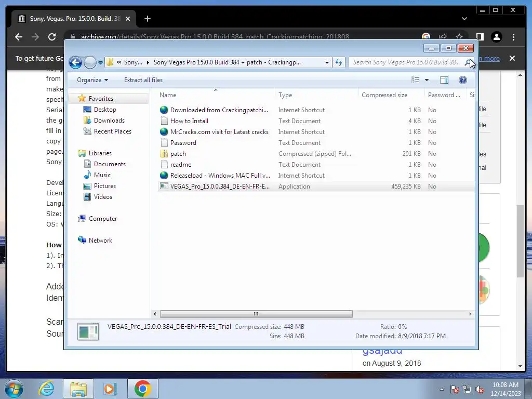
Task: Select Computer in navigation pane
Action: pyautogui.click(x=103, y=219)
